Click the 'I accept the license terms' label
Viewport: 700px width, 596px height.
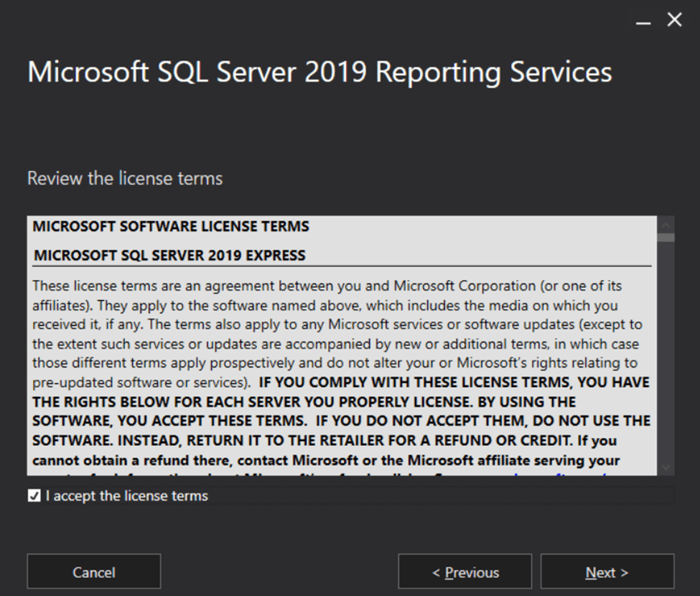(x=127, y=496)
